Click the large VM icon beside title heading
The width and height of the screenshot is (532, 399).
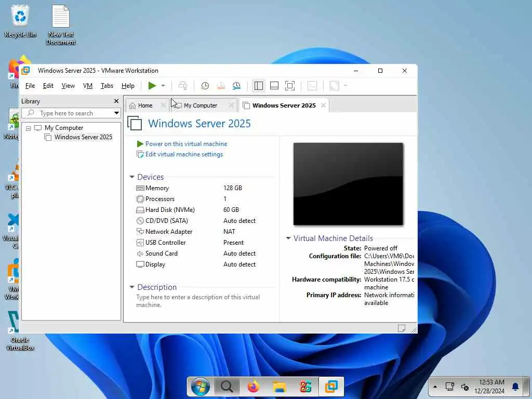click(135, 123)
